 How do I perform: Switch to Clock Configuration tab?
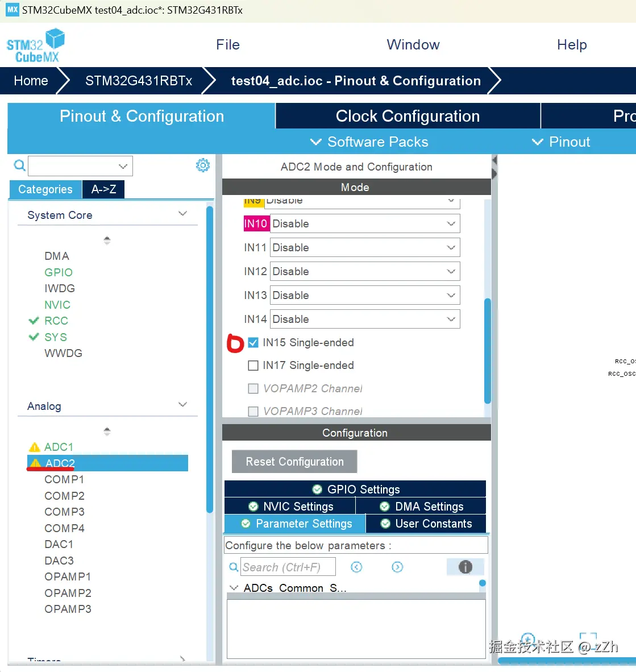coord(408,116)
